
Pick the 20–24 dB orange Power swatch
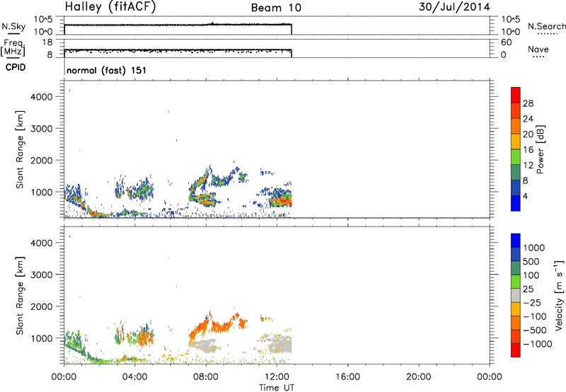click(516, 126)
